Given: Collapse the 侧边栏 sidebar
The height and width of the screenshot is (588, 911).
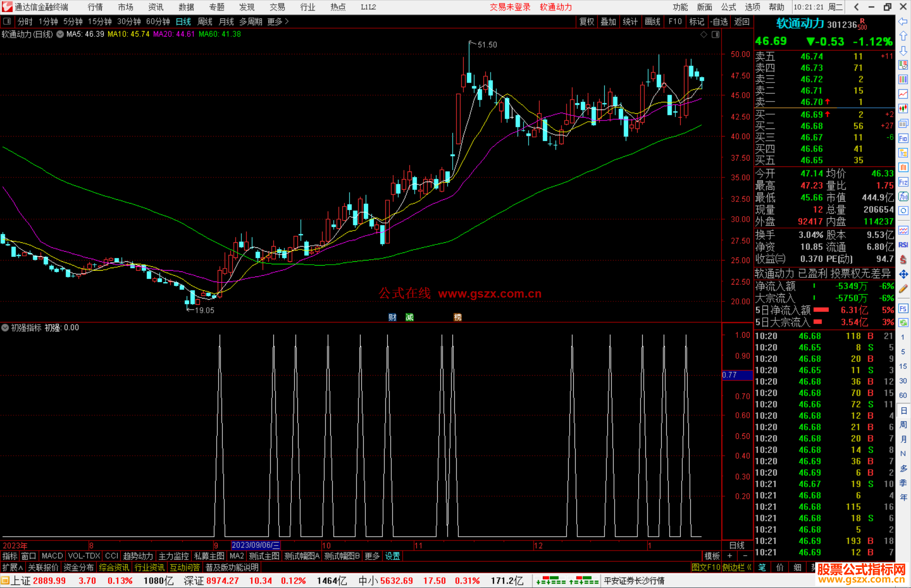Looking at the screenshot, I should pos(737,567).
